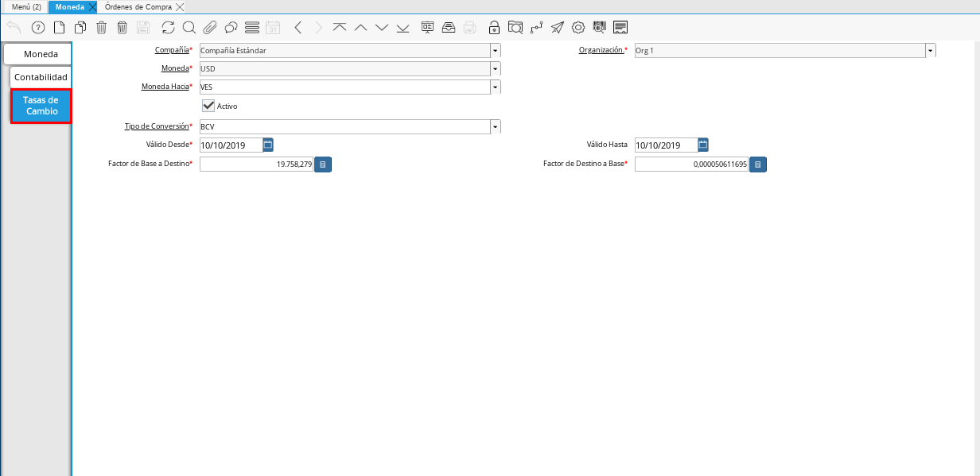
Task: Click the Factor de Base a Destino field
Action: pos(256,164)
